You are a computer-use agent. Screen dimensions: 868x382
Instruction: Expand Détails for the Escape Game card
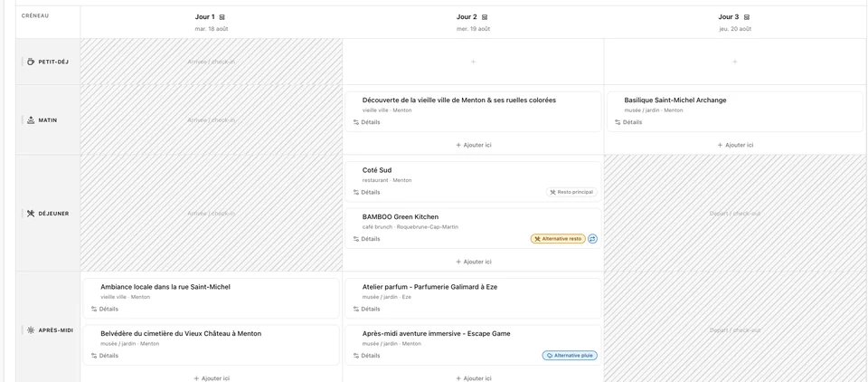366,356
